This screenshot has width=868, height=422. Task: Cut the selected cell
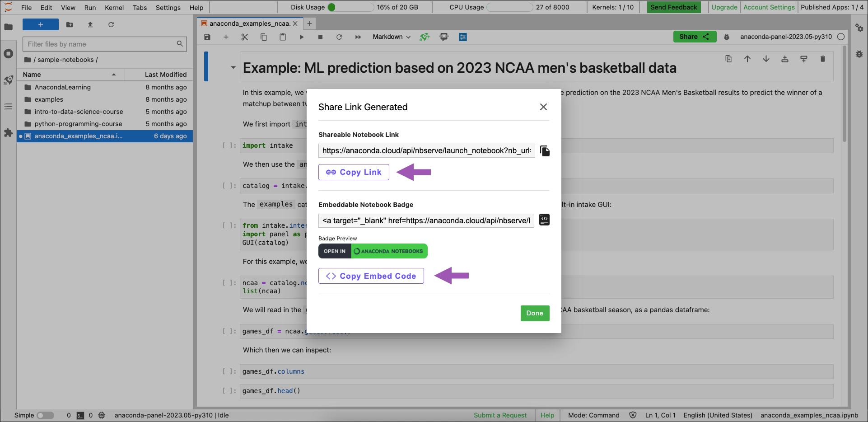point(245,37)
